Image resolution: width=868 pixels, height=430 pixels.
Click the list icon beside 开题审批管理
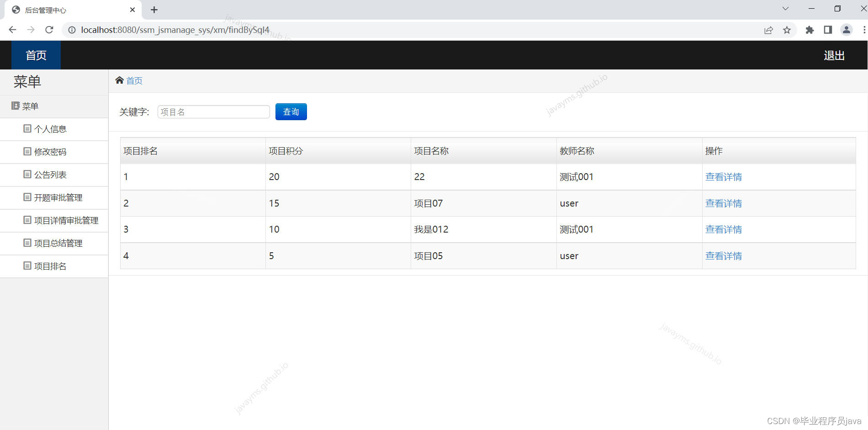click(x=27, y=197)
